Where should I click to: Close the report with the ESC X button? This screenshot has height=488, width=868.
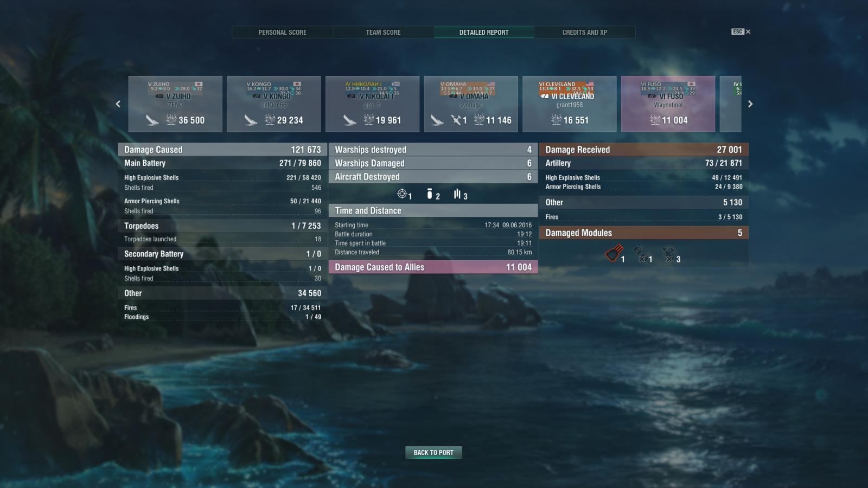click(741, 31)
